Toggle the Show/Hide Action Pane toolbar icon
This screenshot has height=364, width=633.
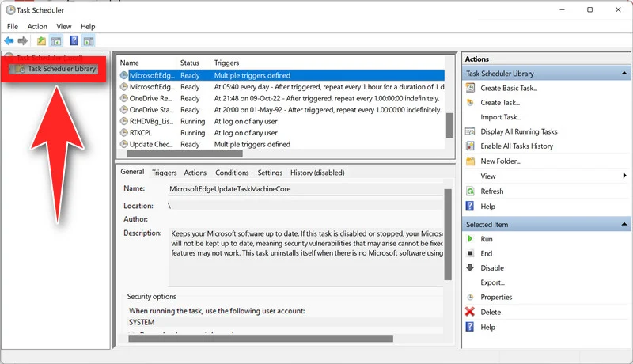(89, 41)
